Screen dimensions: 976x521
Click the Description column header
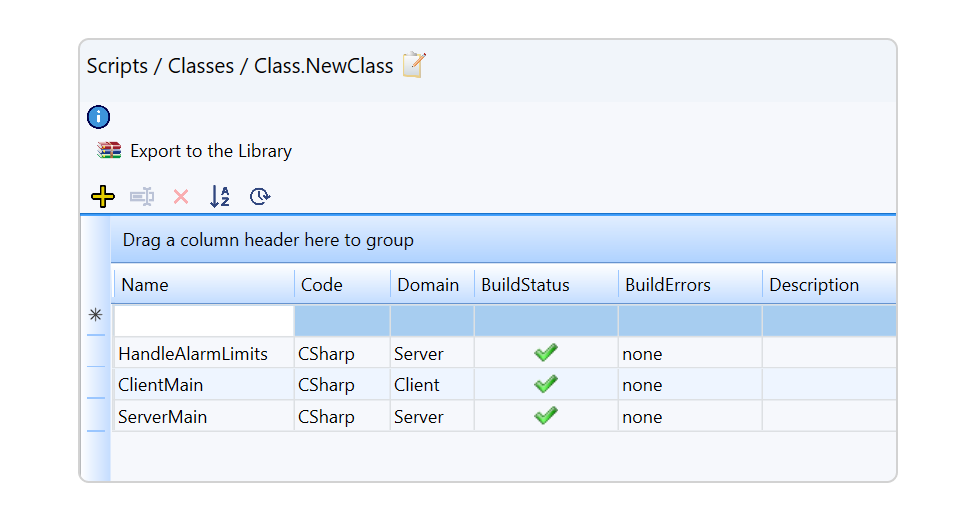point(814,285)
